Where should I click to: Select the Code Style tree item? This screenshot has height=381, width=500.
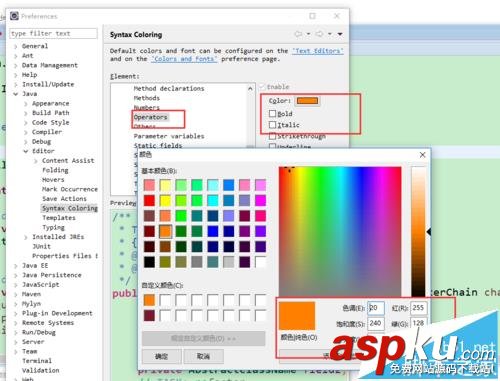coord(51,122)
